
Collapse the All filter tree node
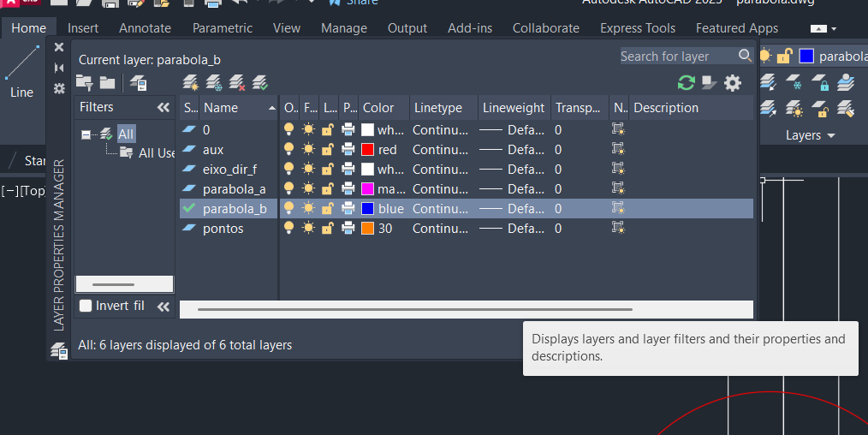[x=86, y=134]
